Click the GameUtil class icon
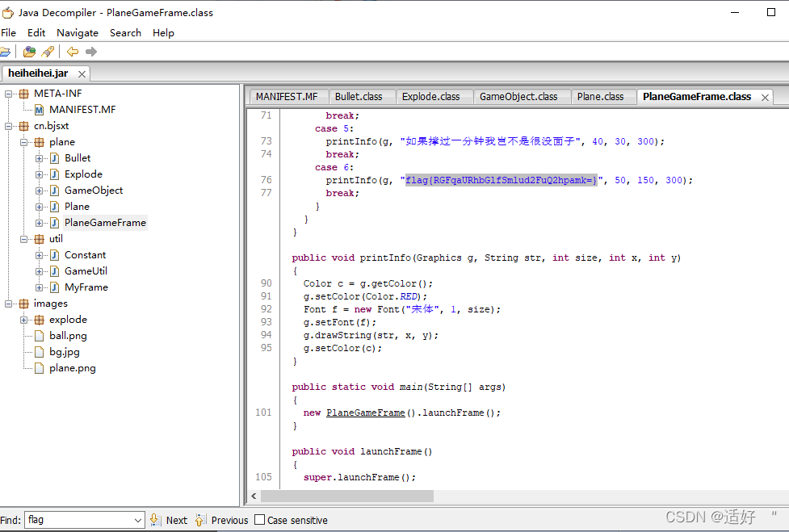789x532 pixels. [x=54, y=271]
